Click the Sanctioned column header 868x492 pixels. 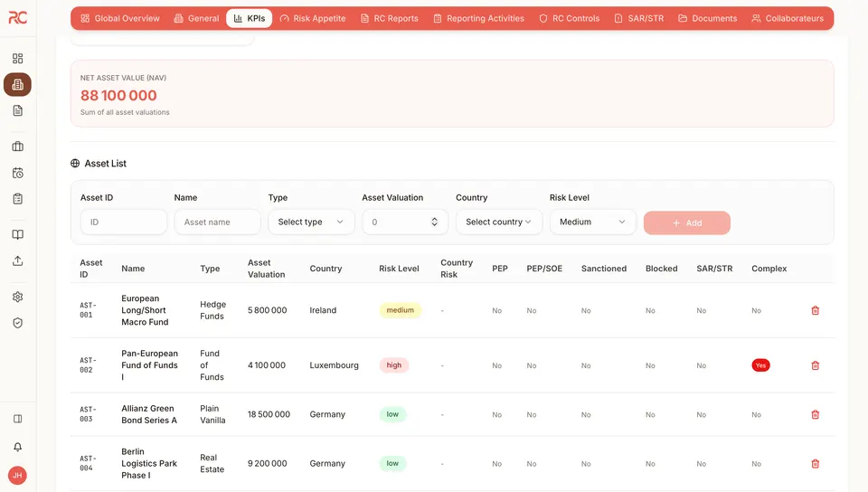click(604, 269)
